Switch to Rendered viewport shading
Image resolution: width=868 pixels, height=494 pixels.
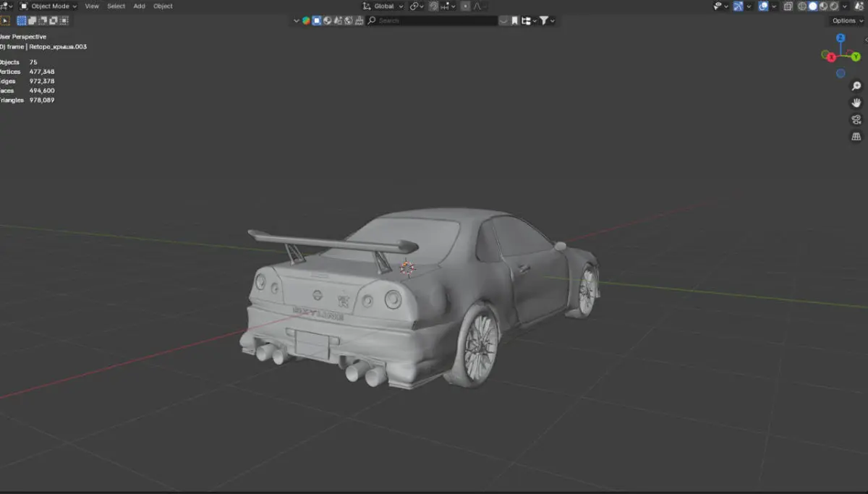(x=834, y=7)
